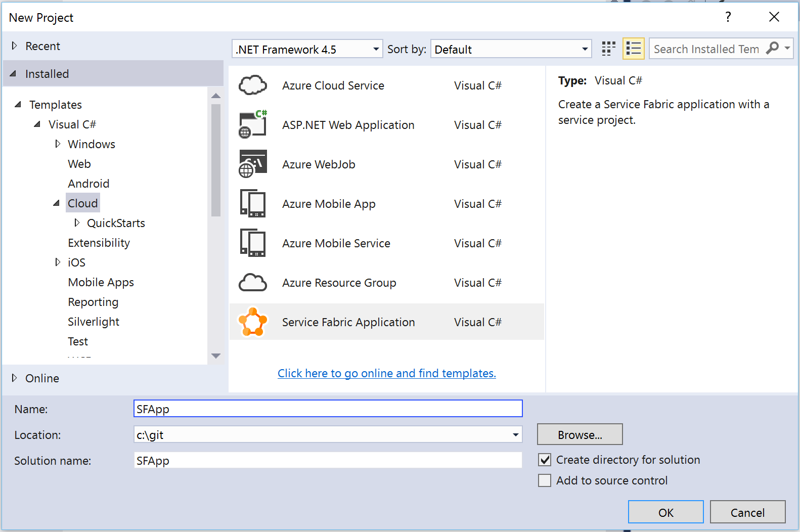Image resolution: width=800 pixels, height=532 pixels.
Task: Collapse the Cloud tree node
Action: 56,203
